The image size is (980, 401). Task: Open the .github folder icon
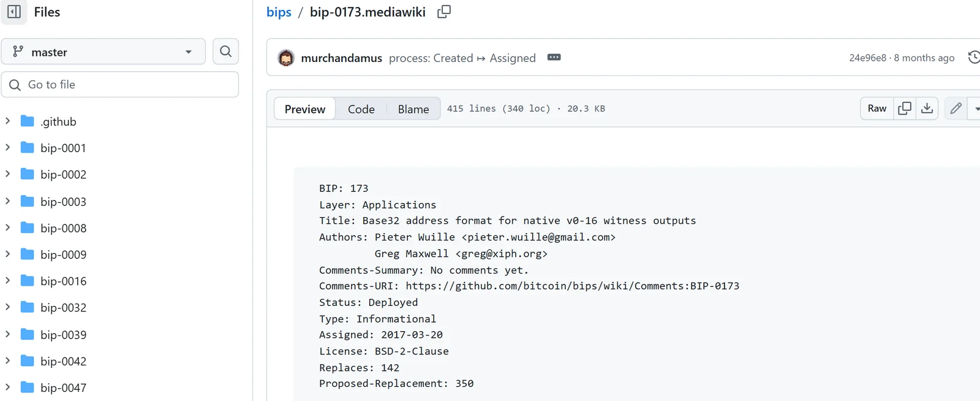click(x=27, y=121)
